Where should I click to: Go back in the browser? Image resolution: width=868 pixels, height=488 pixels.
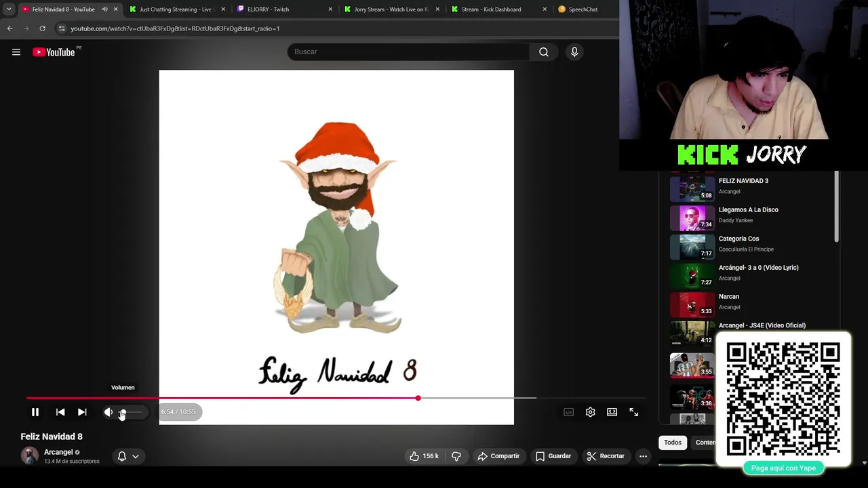9,28
